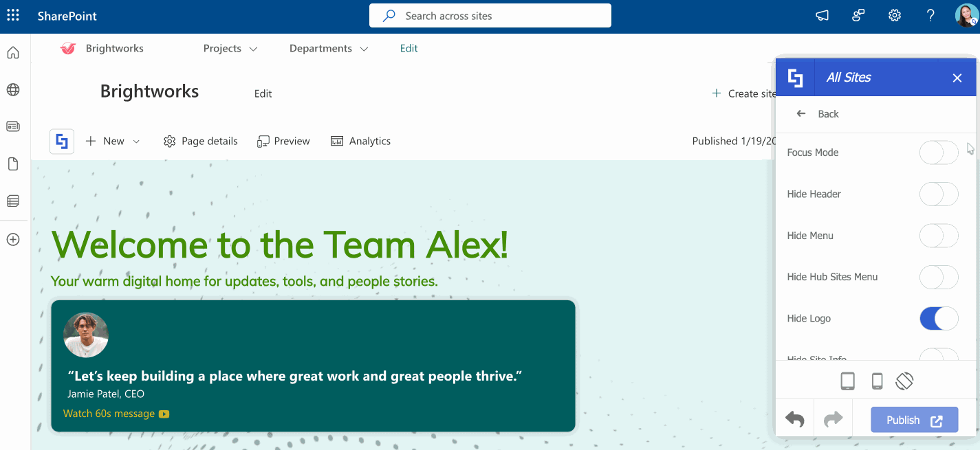Click Preview in page toolbar
The image size is (980, 450).
click(283, 142)
